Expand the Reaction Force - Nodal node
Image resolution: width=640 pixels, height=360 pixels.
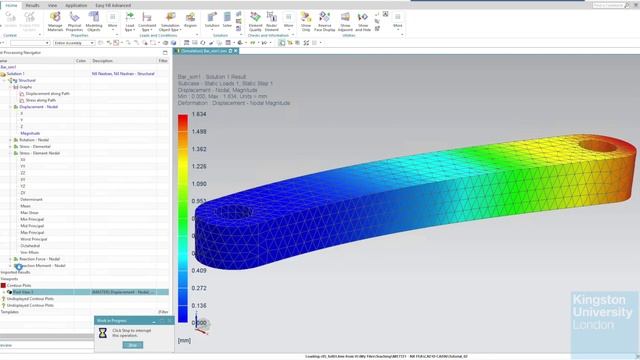pos(11,259)
